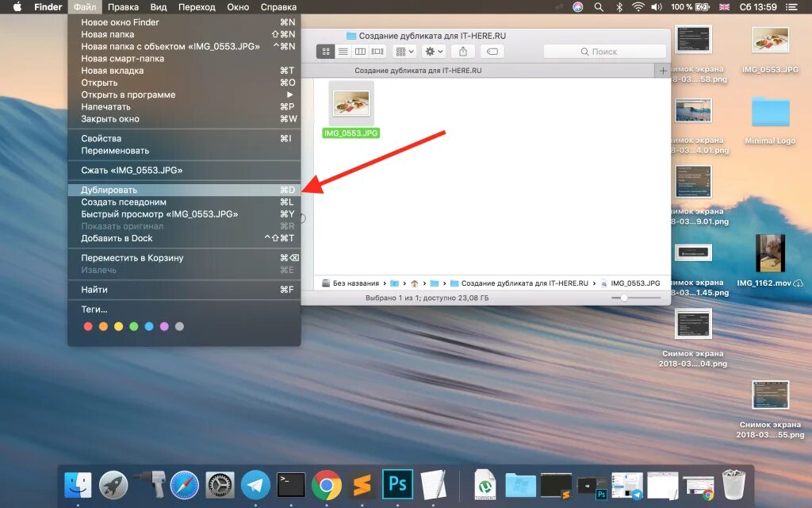Viewport: 812px width, 508px height.
Task: Open Siri from the menu bar
Action: click(x=578, y=7)
